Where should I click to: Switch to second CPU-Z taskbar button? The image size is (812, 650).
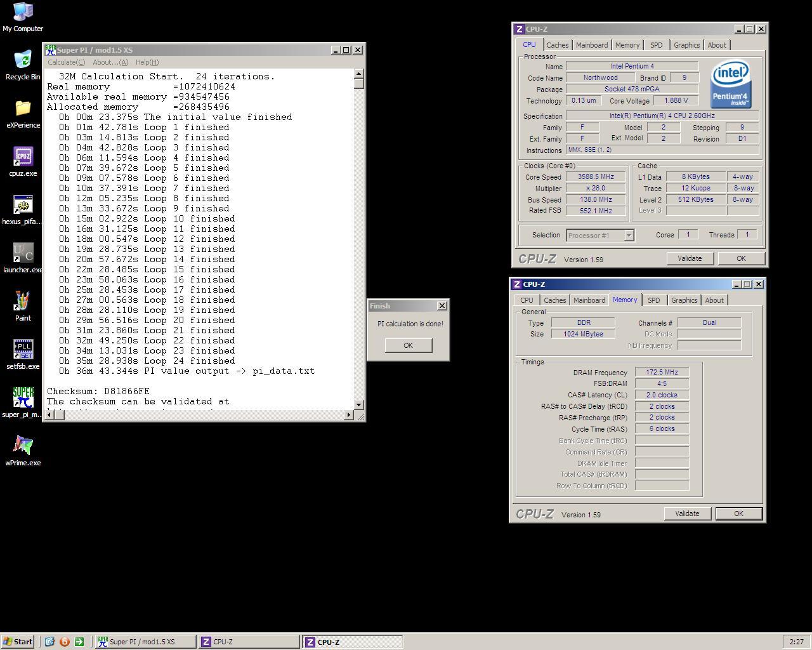[352, 642]
